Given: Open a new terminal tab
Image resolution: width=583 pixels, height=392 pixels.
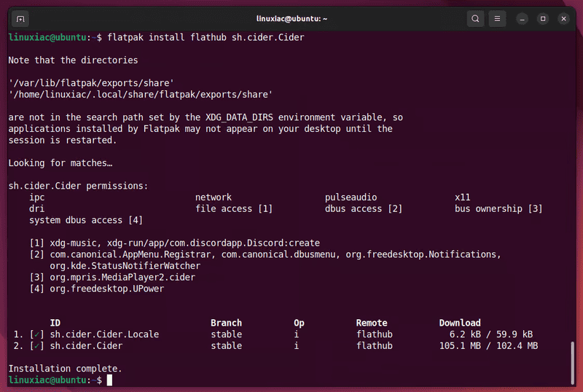Looking at the screenshot, I should tap(20, 18).
